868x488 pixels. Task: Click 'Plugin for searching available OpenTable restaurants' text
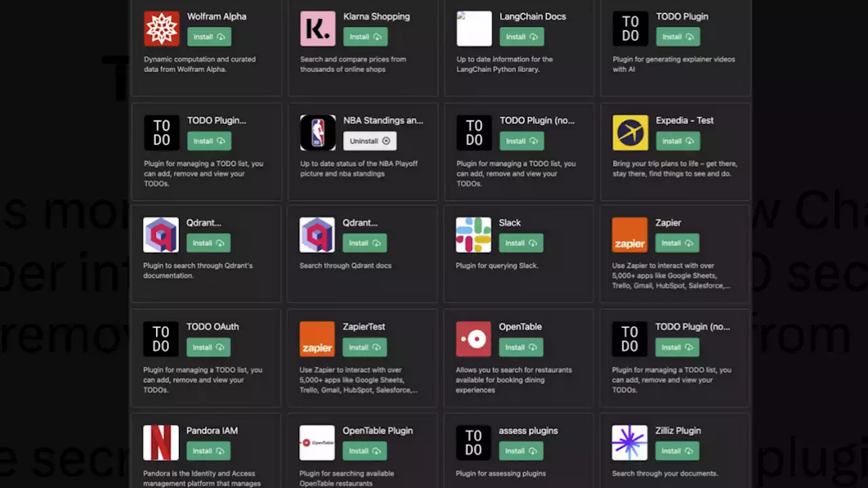(x=347, y=479)
